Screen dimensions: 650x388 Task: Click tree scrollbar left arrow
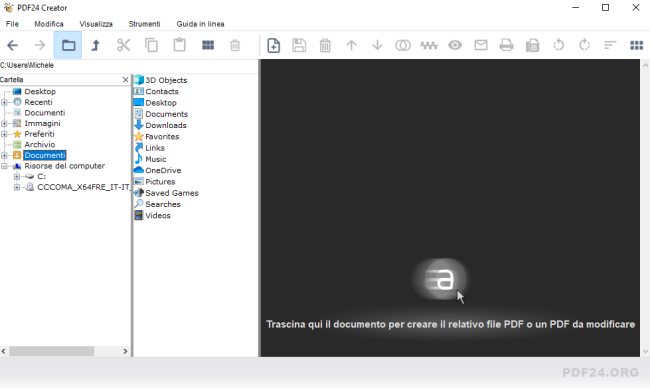pyautogui.click(x=4, y=351)
